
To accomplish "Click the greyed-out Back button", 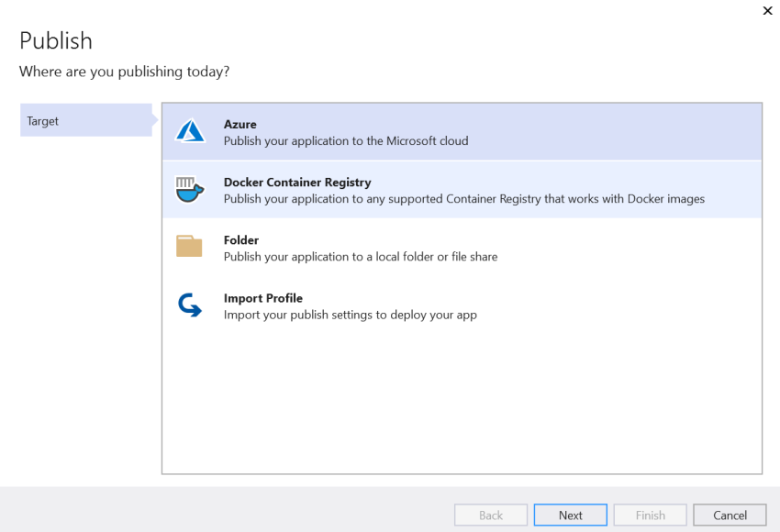I will 491,515.
